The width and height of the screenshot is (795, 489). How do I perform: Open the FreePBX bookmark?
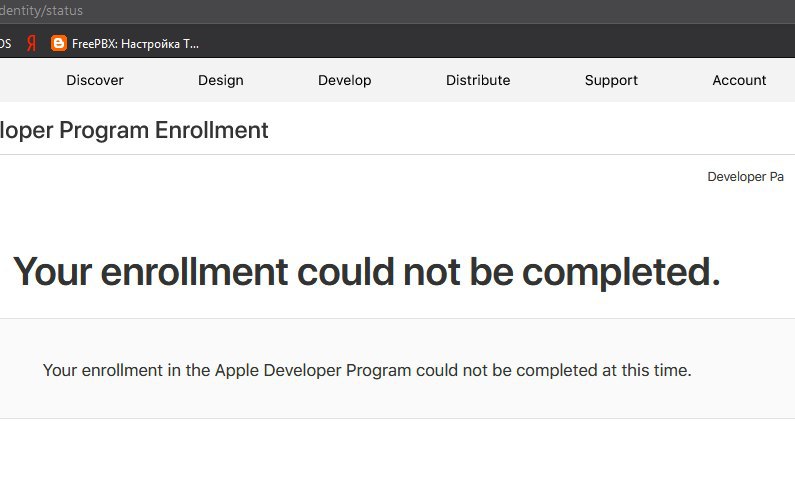click(125, 44)
